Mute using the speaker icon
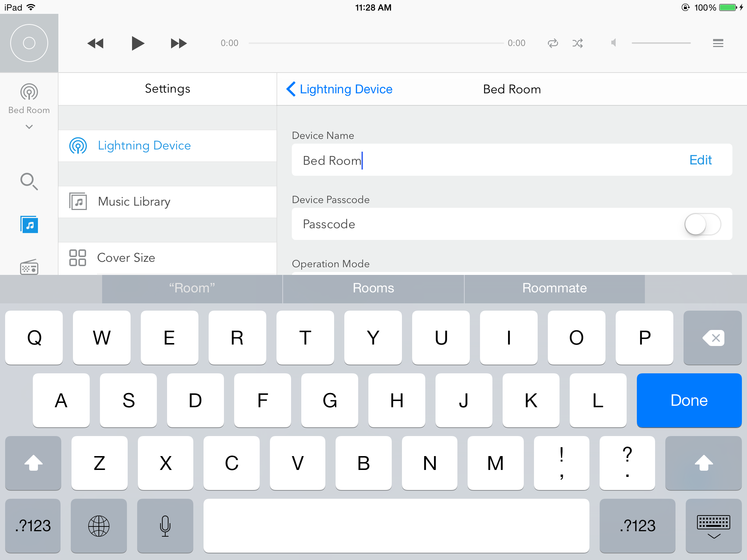The image size is (747, 560). (614, 43)
